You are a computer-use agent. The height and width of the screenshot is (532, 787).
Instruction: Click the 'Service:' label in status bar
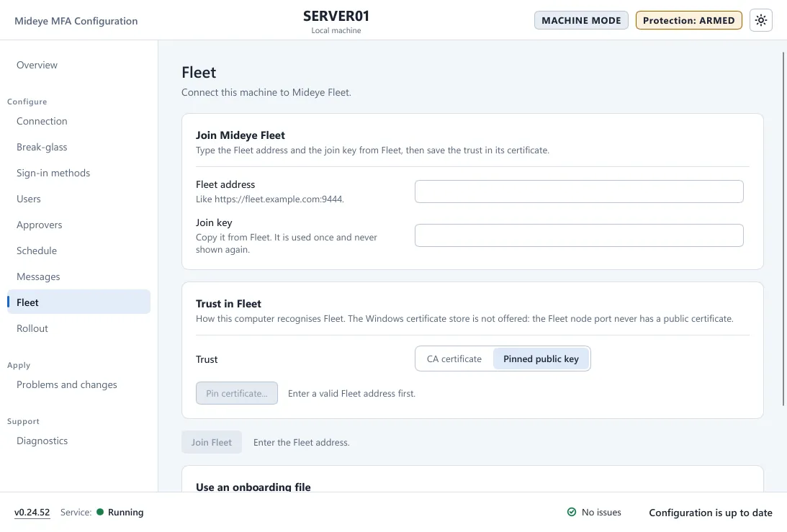point(76,512)
